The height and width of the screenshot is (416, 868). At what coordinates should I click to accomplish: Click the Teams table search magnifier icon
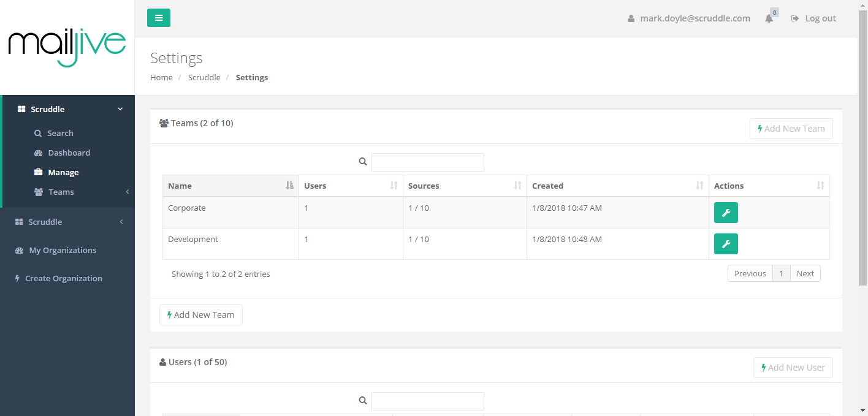(x=363, y=162)
